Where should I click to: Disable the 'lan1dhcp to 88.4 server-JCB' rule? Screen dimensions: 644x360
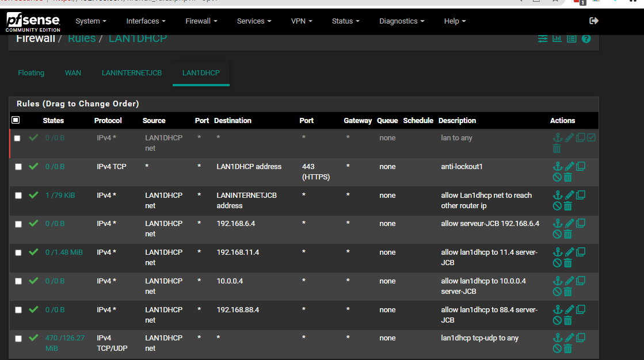557,320
